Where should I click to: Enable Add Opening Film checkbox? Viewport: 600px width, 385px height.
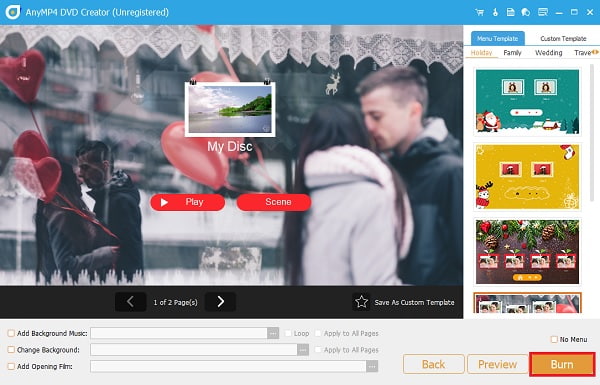[x=11, y=366]
